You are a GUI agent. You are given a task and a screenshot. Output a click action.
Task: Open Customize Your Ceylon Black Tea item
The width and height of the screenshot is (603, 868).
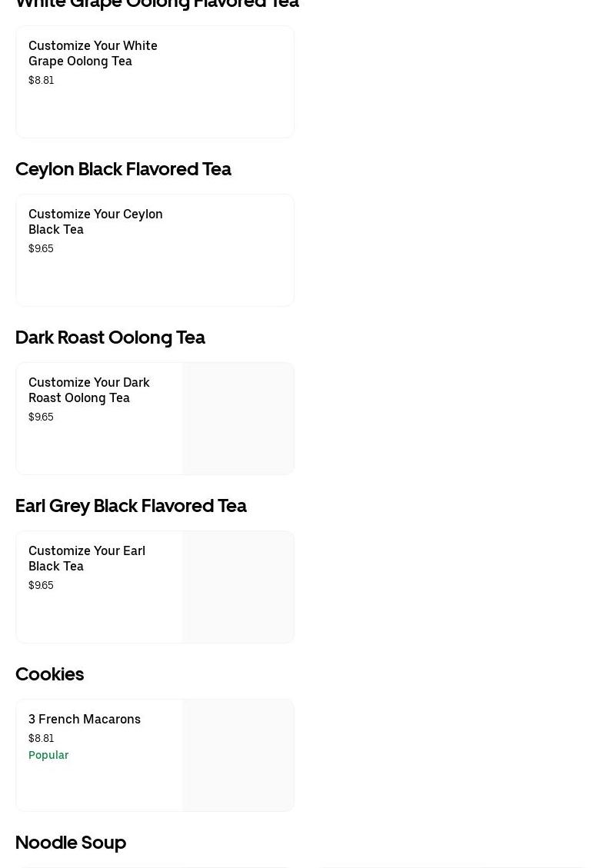[x=95, y=221]
